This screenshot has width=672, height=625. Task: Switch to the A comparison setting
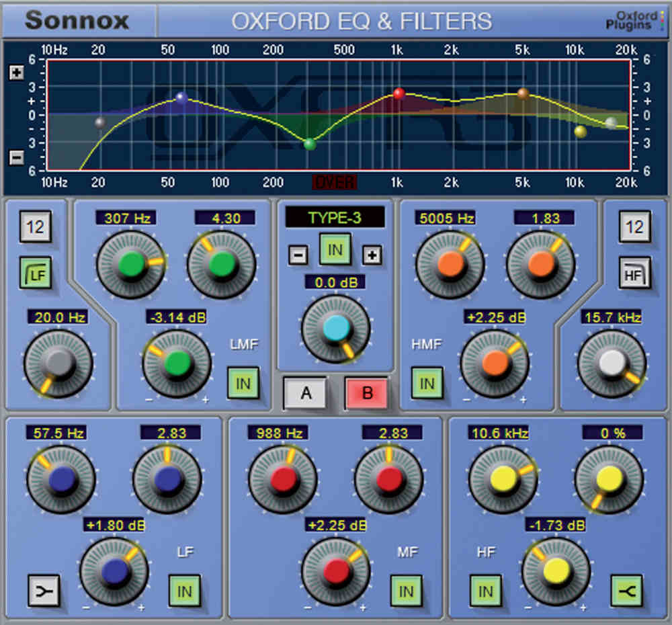coord(306,394)
